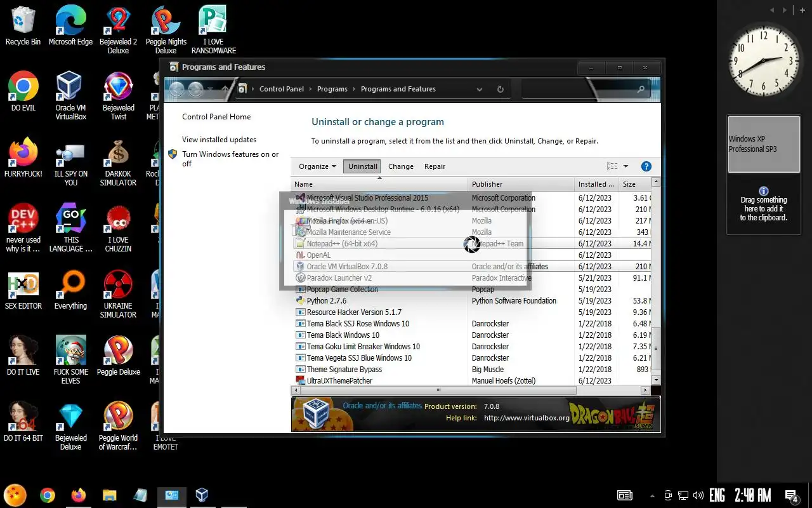Refresh the Programs and Features address bar
This screenshot has width=812, height=508.
[x=501, y=90]
